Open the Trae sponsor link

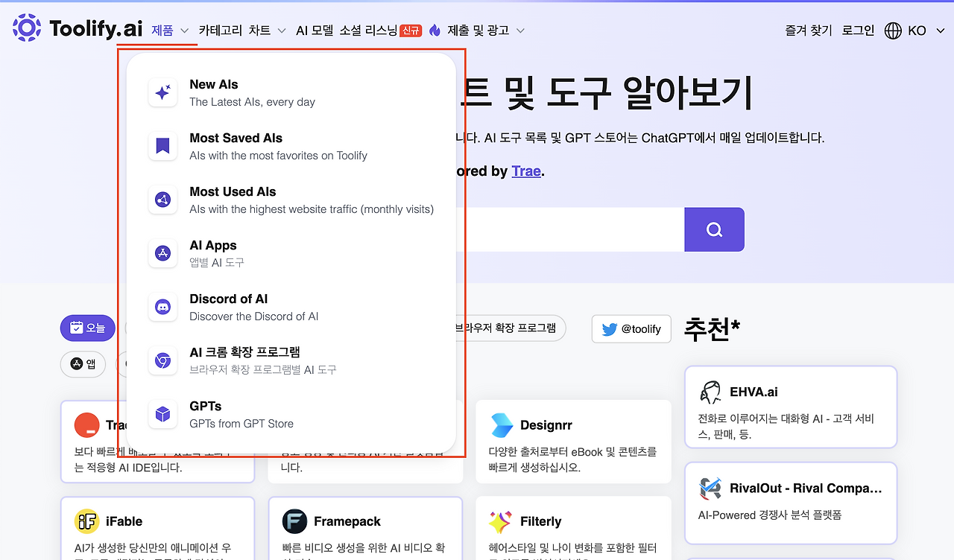tap(525, 171)
